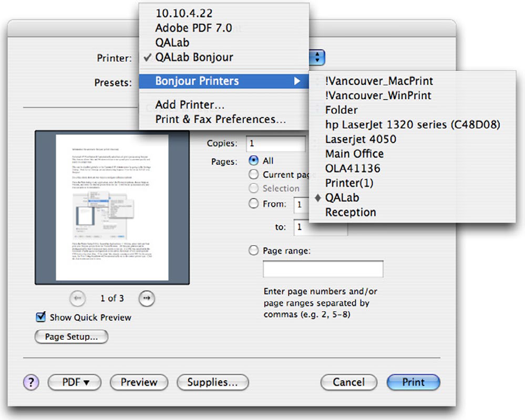Select the Page range radio button
Screen dimensions: 525x420
tap(254, 250)
